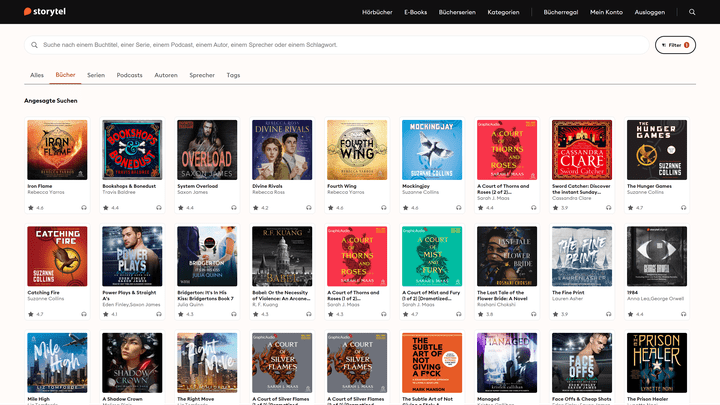Image resolution: width=720 pixels, height=405 pixels.
Task: Open search via header magnifier icon
Action: click(x=692, y=12)
